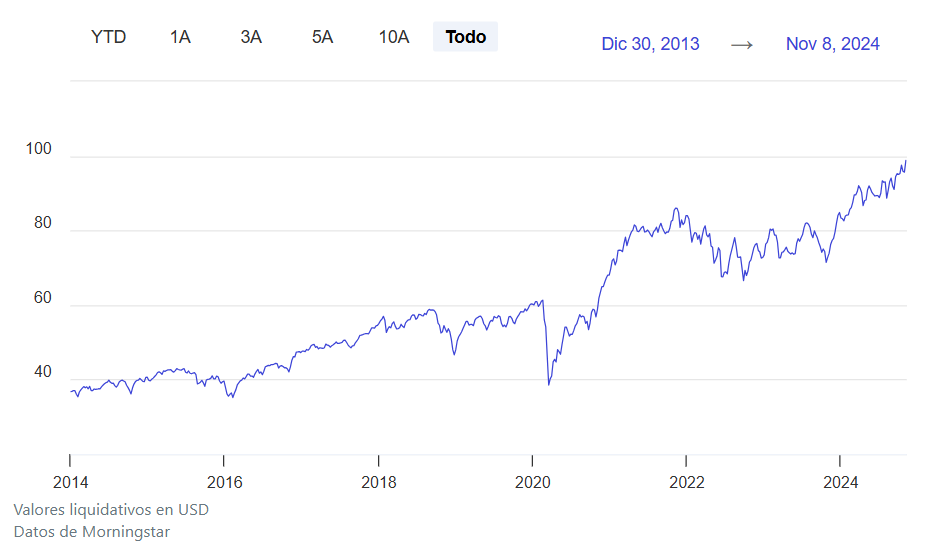Click the highlighted Todo range tab
This screenshot has width=943, height=550.
tap(465, 37)
